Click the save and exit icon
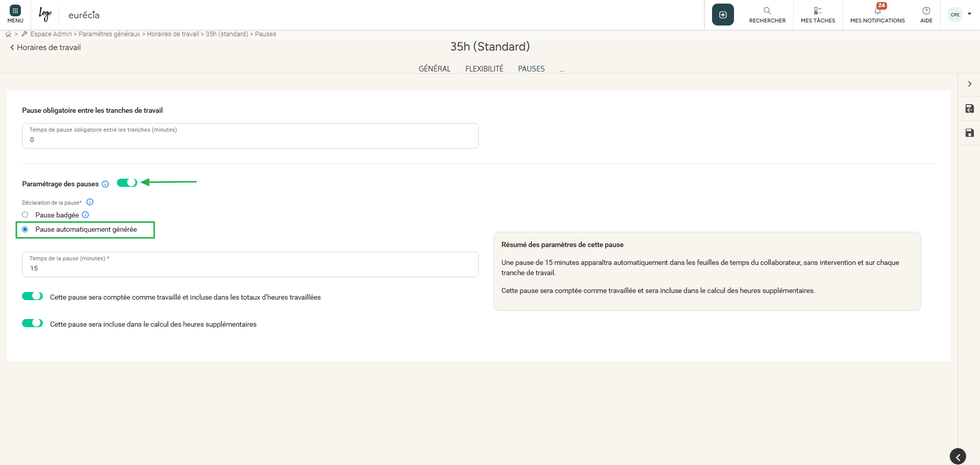Screen dimensions: 980x465 (969, 109)
